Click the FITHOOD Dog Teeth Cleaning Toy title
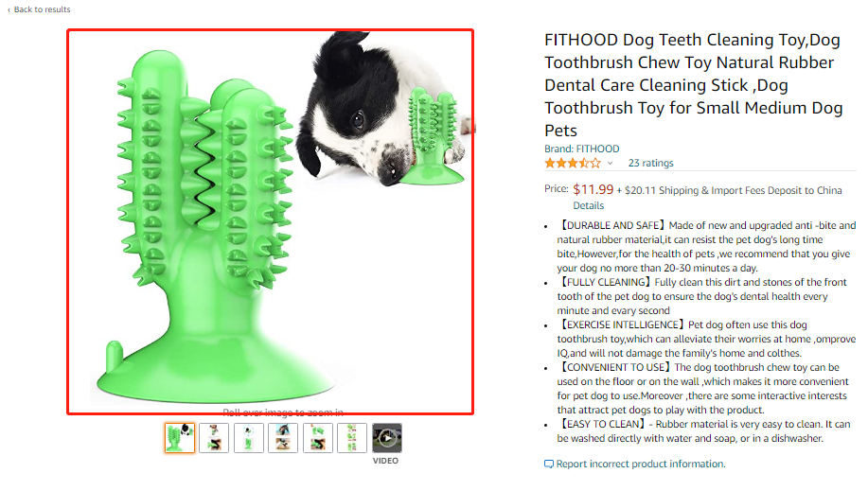868x491 pixels. tap(693, 85)
